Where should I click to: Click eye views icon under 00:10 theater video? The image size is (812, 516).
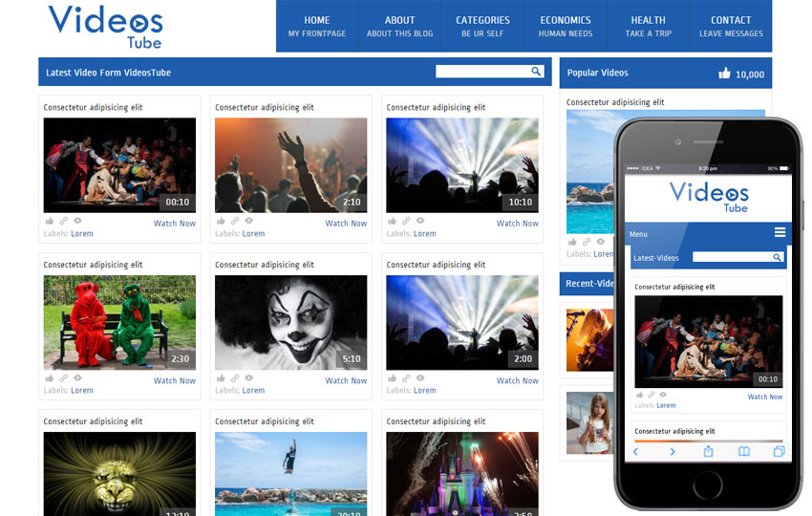coord(77,221)
